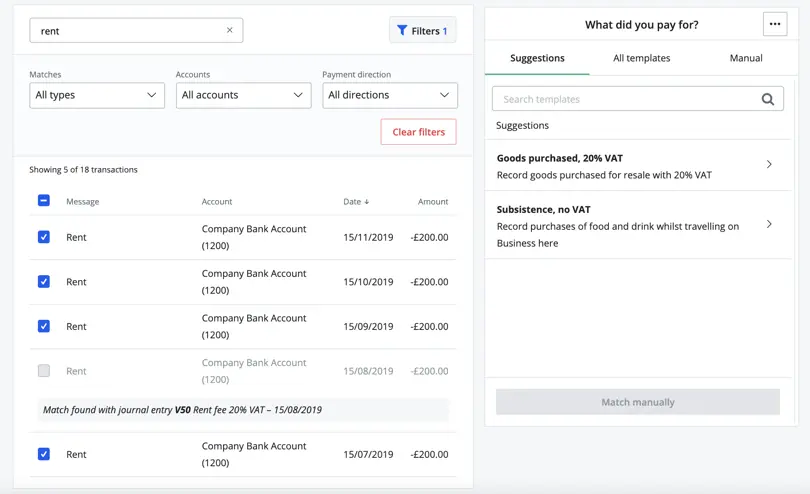
Task: Switch to the Manual tab
Action: pos(746,58)
